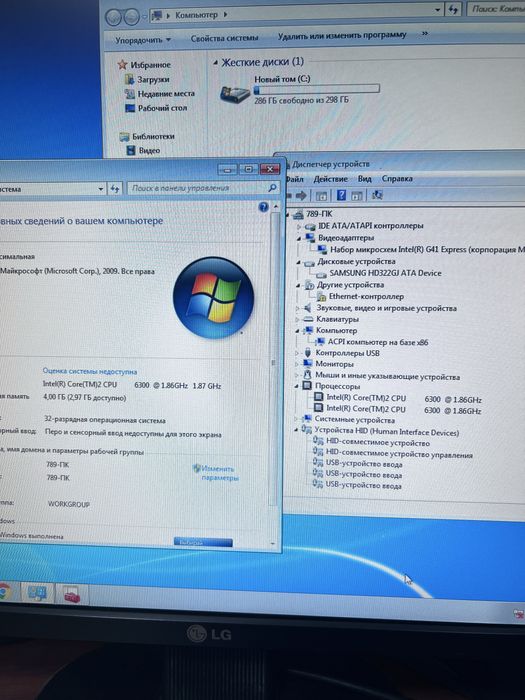Image resolution: width=525 pixels, height=700 pixels.
Task: Click the search magnifier in control panel search
Action: [x=272, y=188]
